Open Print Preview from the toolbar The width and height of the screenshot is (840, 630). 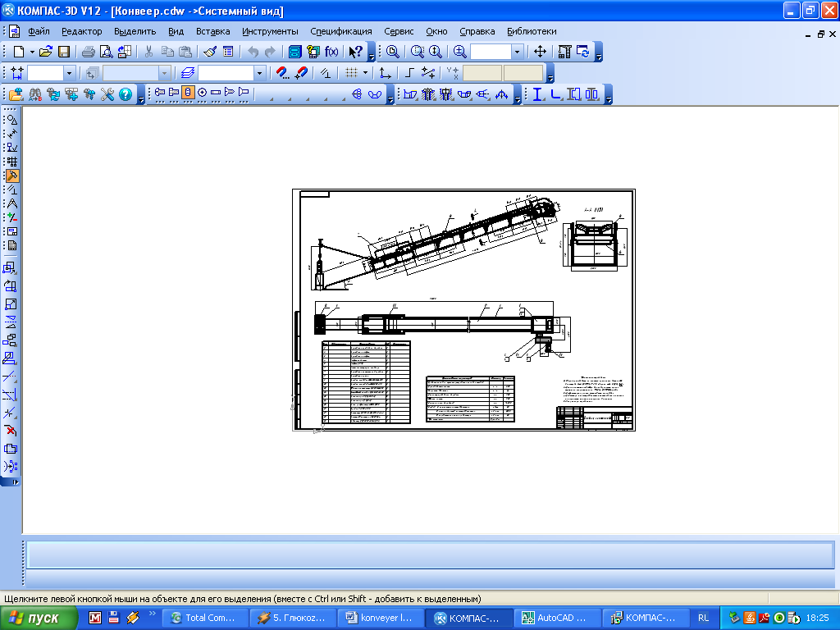click(x=105, y=52)
